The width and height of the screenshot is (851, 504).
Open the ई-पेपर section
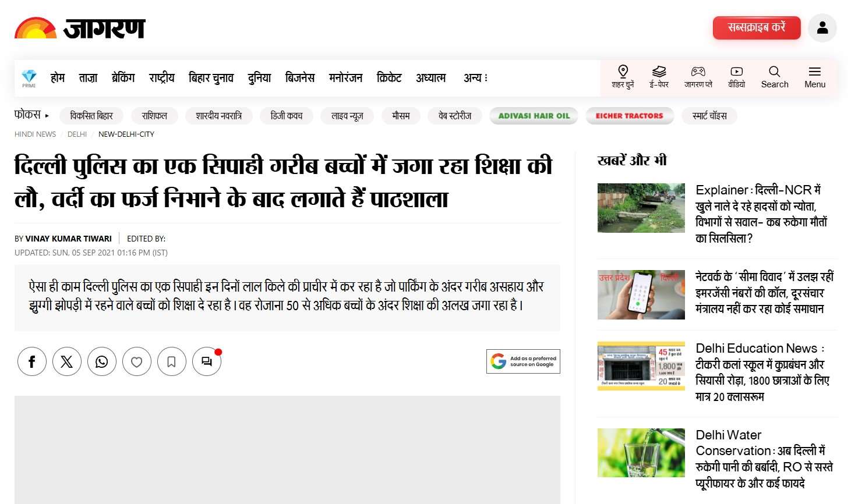659,77
